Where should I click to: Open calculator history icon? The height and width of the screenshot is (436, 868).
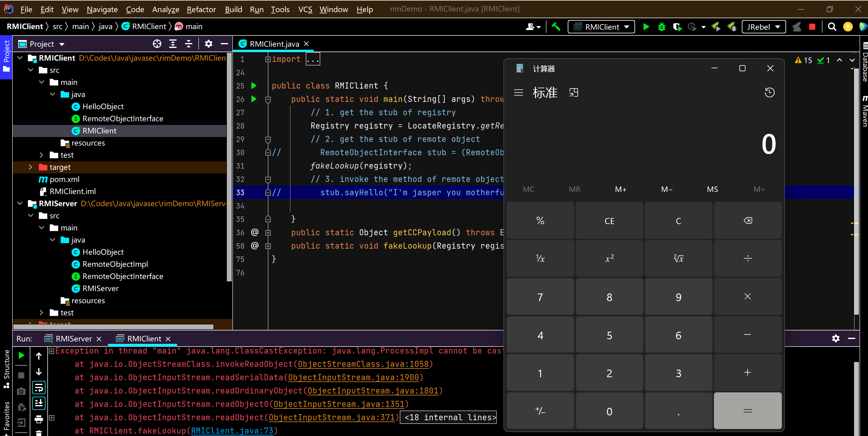(x=769, y=92)
